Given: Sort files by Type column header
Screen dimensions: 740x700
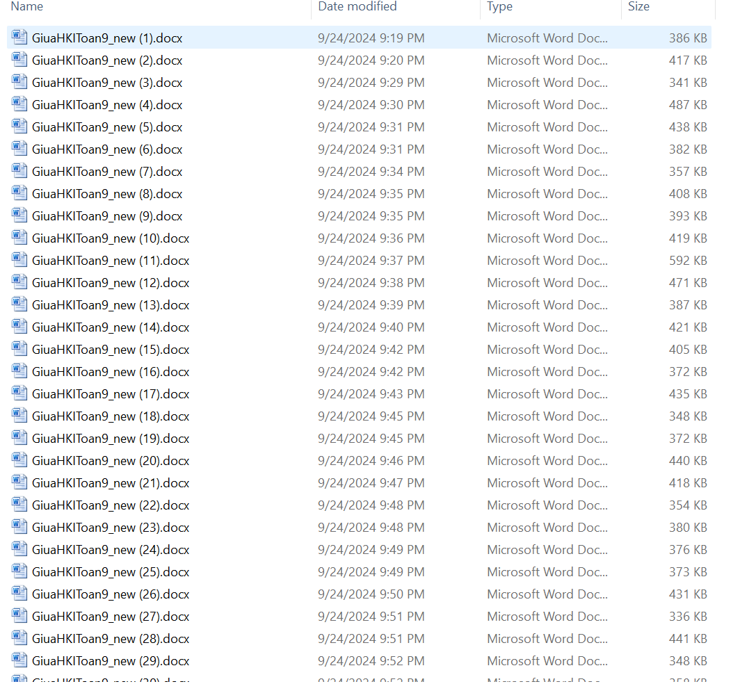Looking at the screenshot, I should (x=499, y=7).
